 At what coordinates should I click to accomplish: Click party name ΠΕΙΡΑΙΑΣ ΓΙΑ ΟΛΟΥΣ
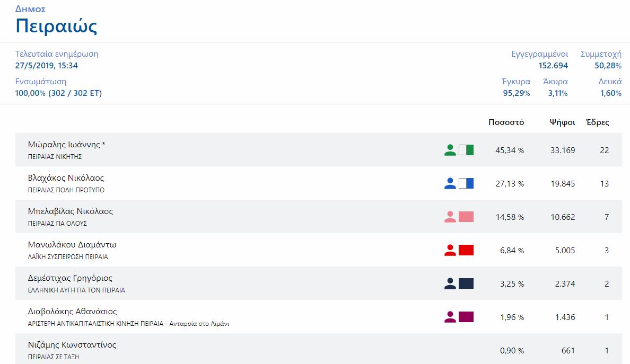[57, 223]
